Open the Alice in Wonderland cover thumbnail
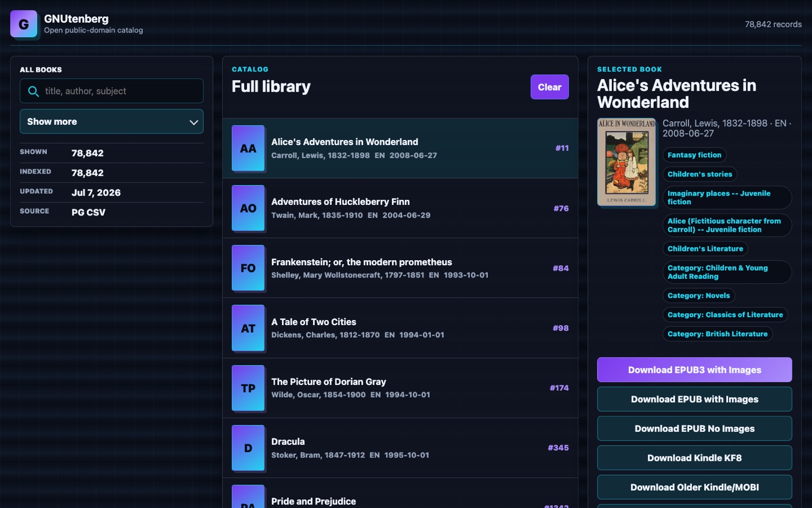The image size is (812, 508). click(x=626, y=162)
